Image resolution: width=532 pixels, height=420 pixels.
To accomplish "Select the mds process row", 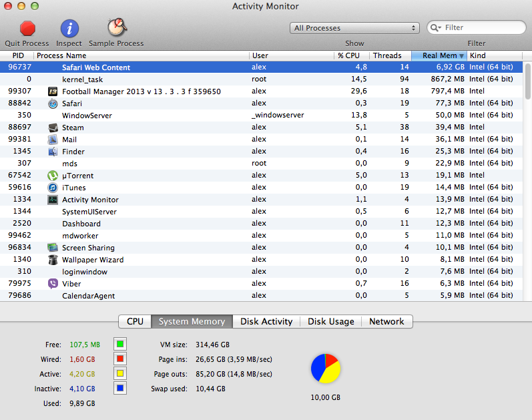I will (261, 164).
